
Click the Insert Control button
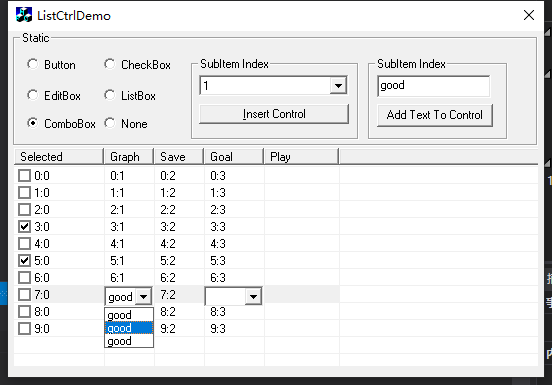click(274, 114)
